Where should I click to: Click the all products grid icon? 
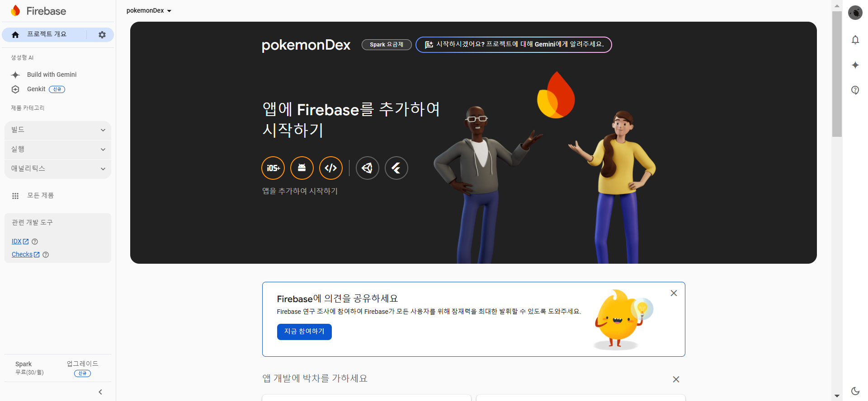point(15,196)
